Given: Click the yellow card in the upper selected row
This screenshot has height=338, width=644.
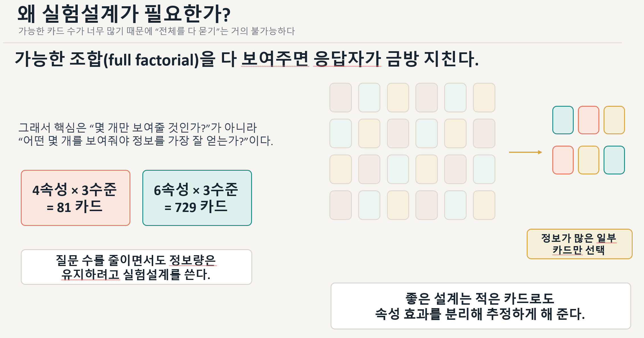Looking at the screenshot, I should tap(614, 120).
